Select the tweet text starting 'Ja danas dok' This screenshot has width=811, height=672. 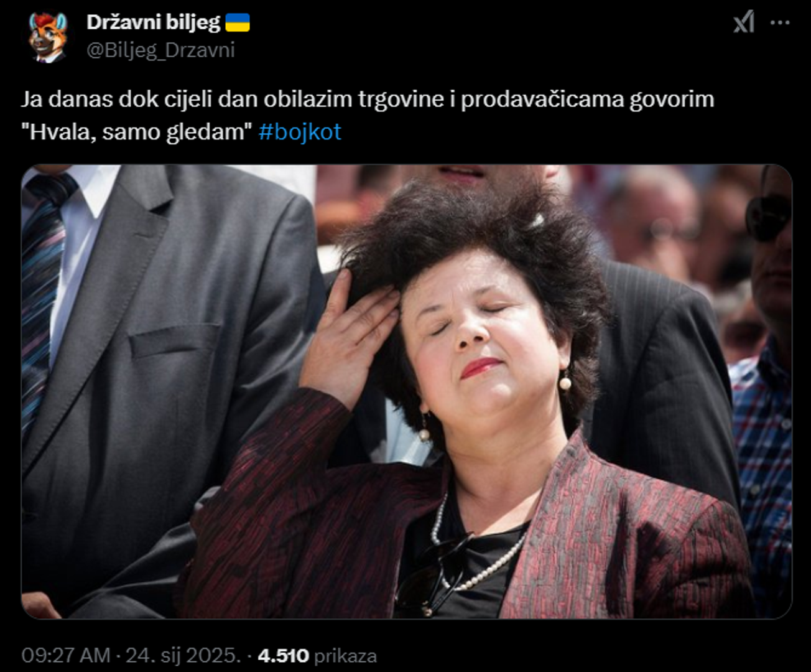point(368,116)
